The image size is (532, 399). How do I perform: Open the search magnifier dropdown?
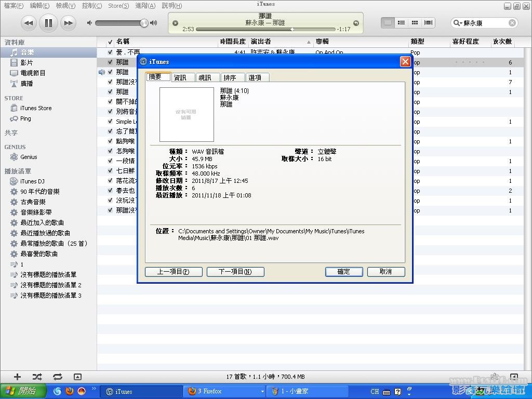(458, 23)
